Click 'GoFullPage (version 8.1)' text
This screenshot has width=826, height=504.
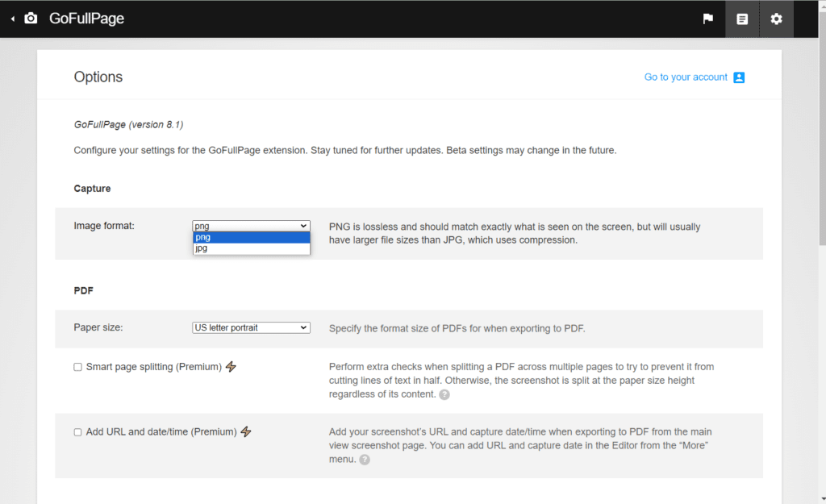click(128, 125)
